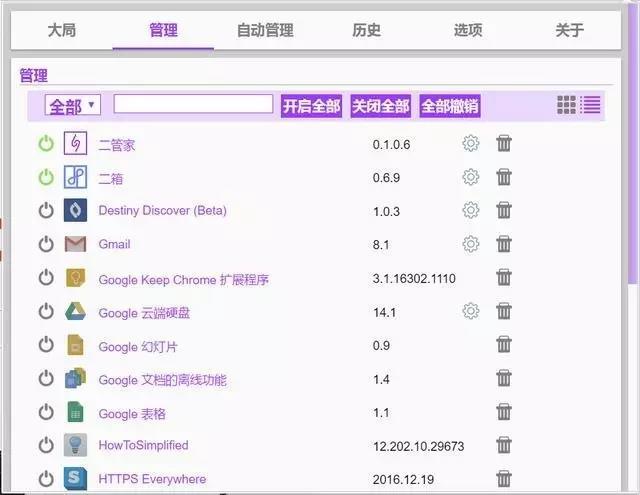Open the HTTPS Everywhere link
The width and height of the screenshot is (640, 495).
(x=152, y=479)
